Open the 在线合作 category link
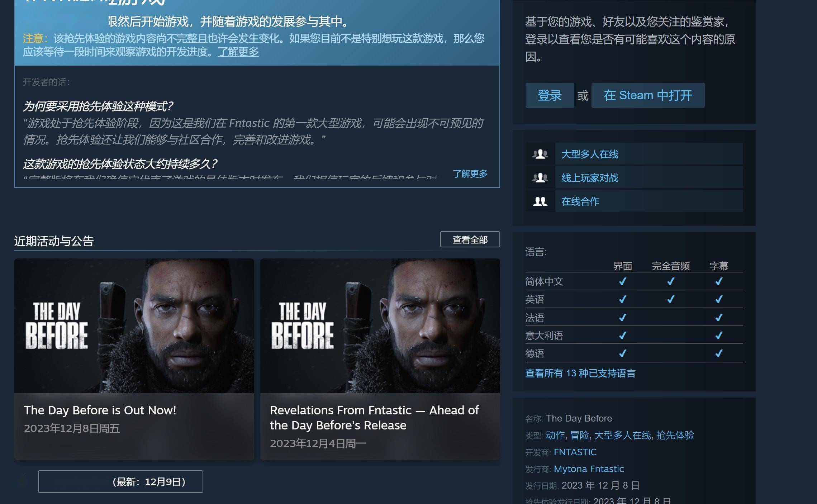 click(x=580, y=201)
